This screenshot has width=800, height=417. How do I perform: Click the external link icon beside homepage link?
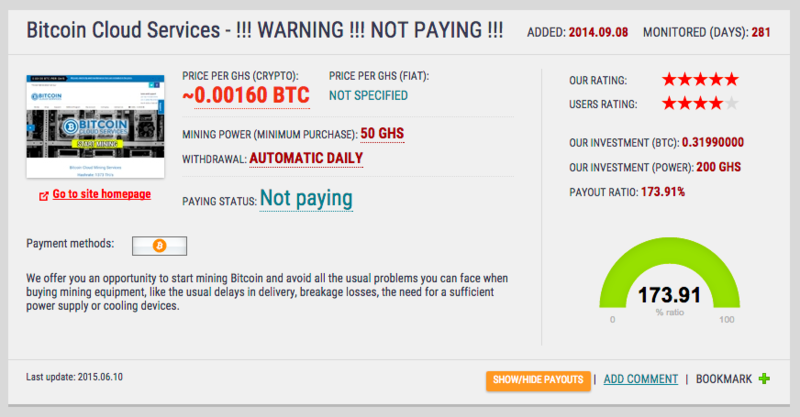[44, 195]
